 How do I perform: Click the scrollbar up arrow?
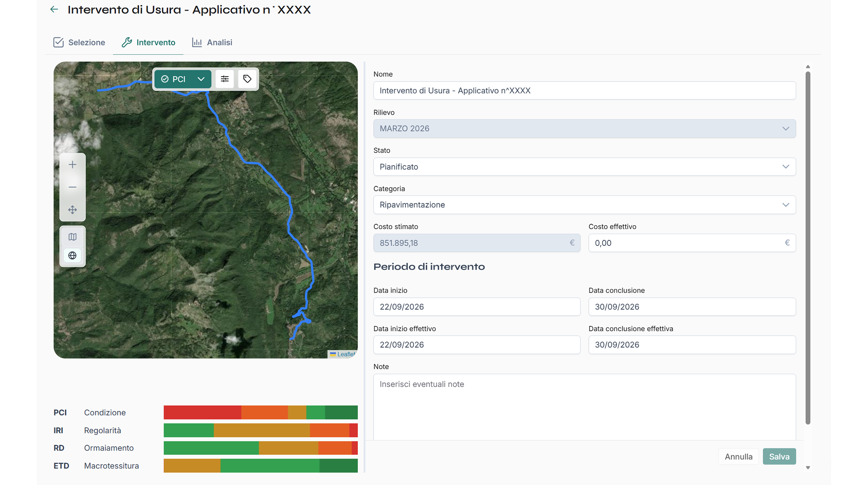point(808,67)
